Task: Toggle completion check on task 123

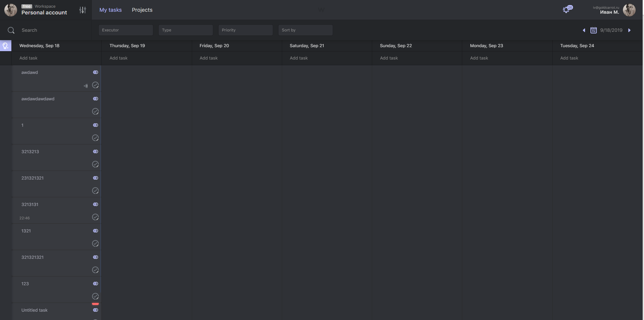Action: coord(95,296)
